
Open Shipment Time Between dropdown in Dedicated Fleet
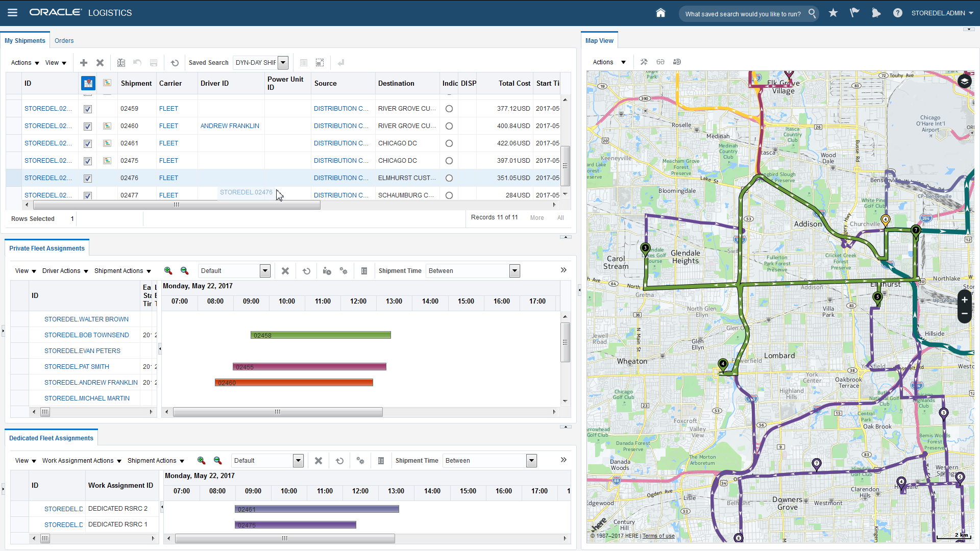pos(531,461)
